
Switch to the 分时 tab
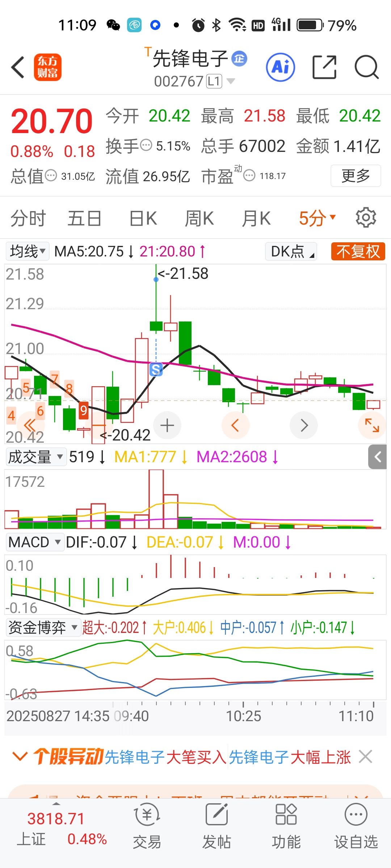pos(28,218)
